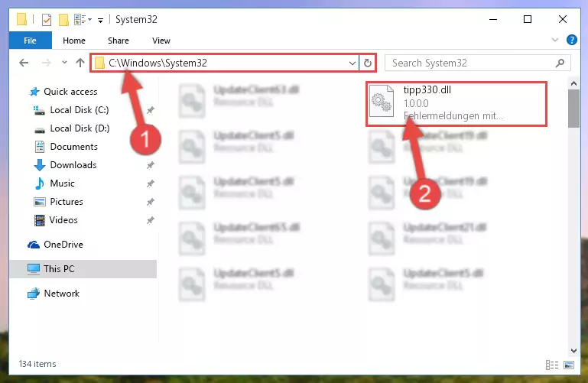Click the Properties quick access toolbar icon

click(47, 19)
